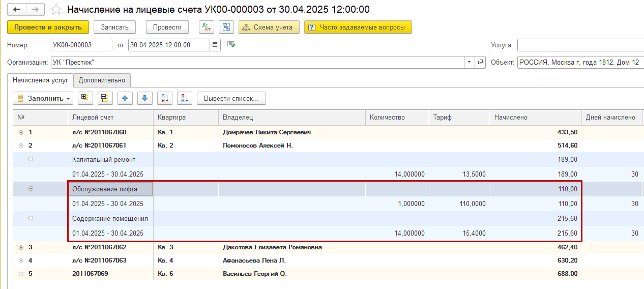This screenshot has height=289, width=644.
Task: Move selected row down
Action: (x=144, y=98)
